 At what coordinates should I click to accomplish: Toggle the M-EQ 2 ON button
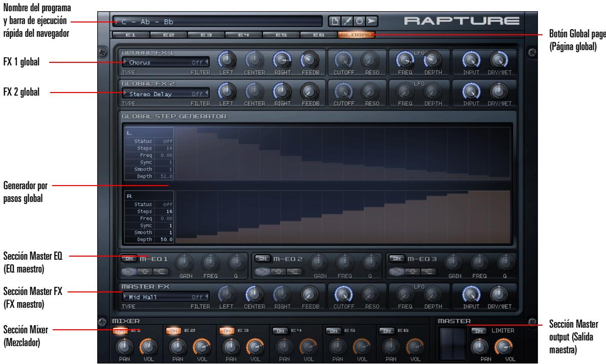[x=263, y=259]
